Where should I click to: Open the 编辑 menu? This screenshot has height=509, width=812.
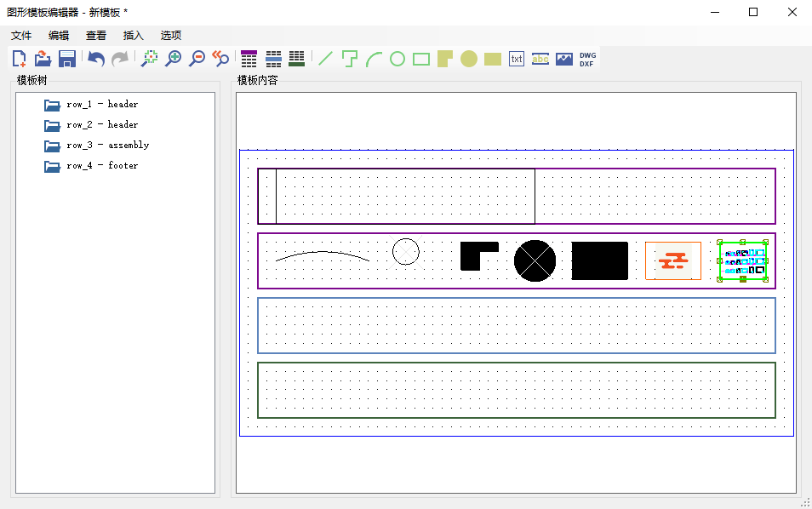pyautogui.click(x=59, y=35)
